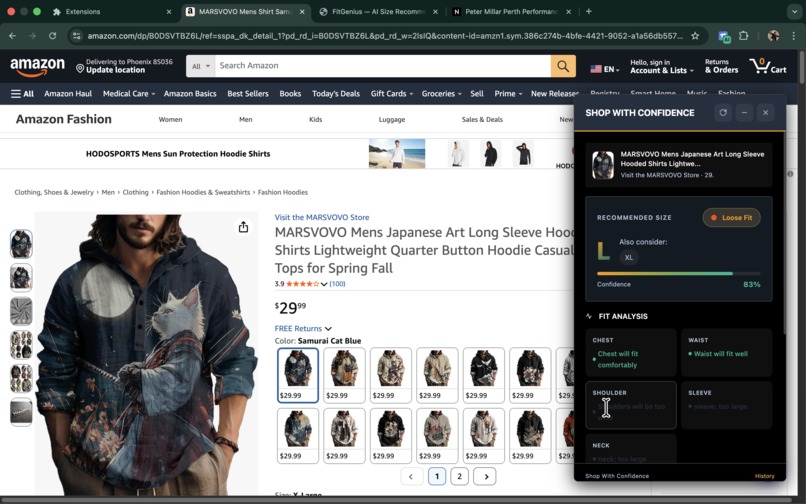Expand the Medical Care menu
Screen dimensions: 806x504
(129, 94)
